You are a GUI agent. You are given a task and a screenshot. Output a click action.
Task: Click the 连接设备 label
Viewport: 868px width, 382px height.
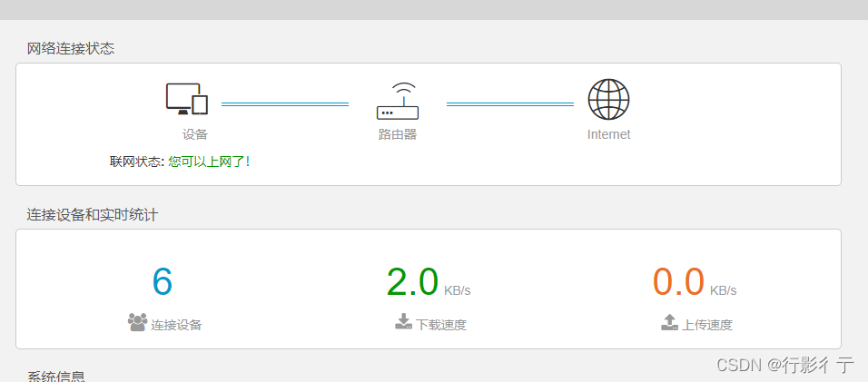click(x=176, y=325)
